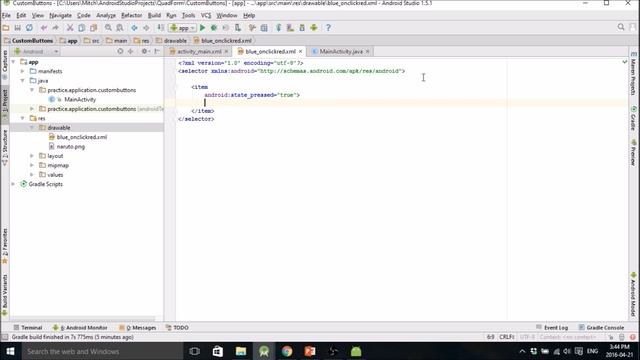The image size is (640, 360).
Task: Open Chrome from the Windows taskbar
Action: tap(287, 351)
